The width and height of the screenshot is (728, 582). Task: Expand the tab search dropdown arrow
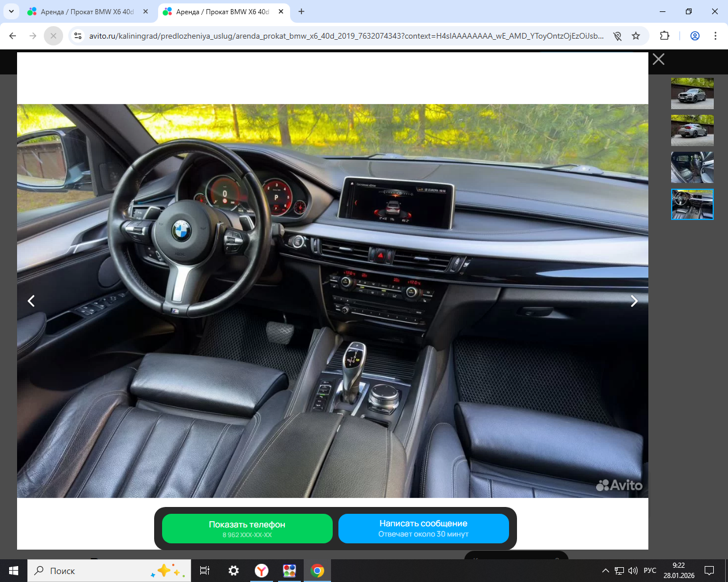[x=11, y=11]
